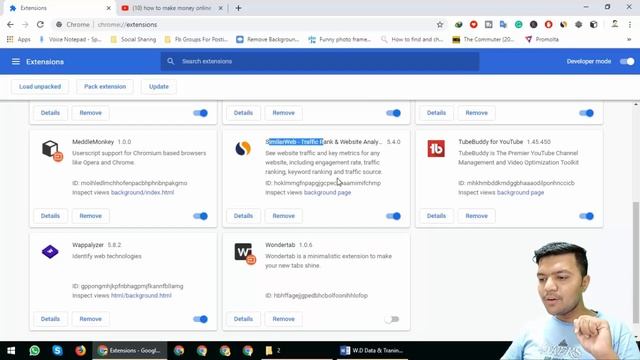
Task: Click Pack extension button
Action: pyautogui.click(x=105, y=87)
